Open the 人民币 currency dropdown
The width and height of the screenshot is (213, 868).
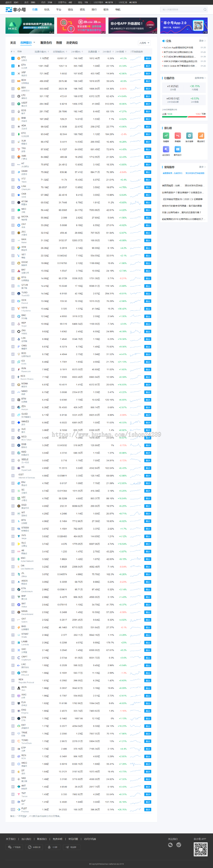[144, 43]
